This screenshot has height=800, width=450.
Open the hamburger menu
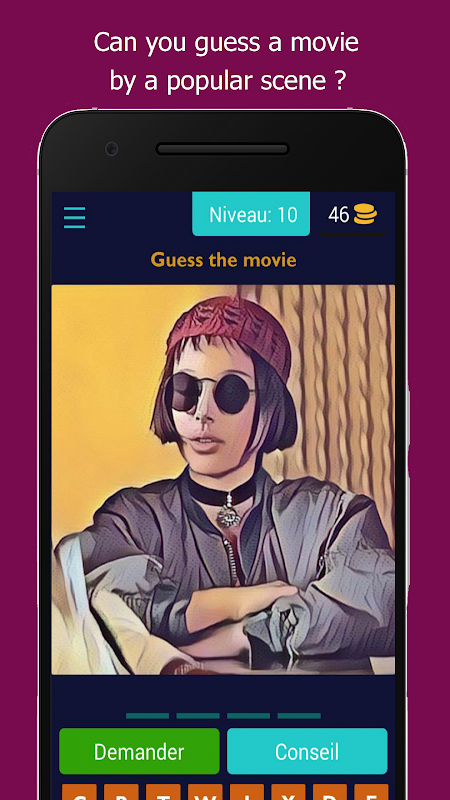click(74, 217)
